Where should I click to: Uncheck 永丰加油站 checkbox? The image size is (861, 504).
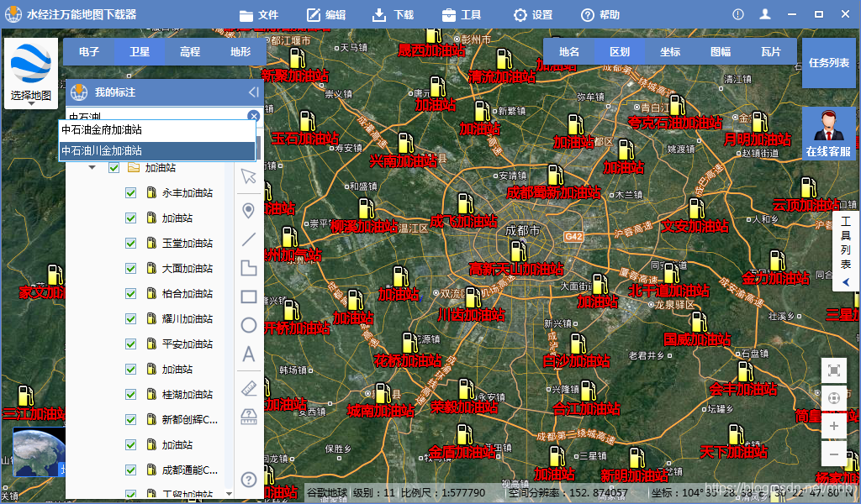130,193
